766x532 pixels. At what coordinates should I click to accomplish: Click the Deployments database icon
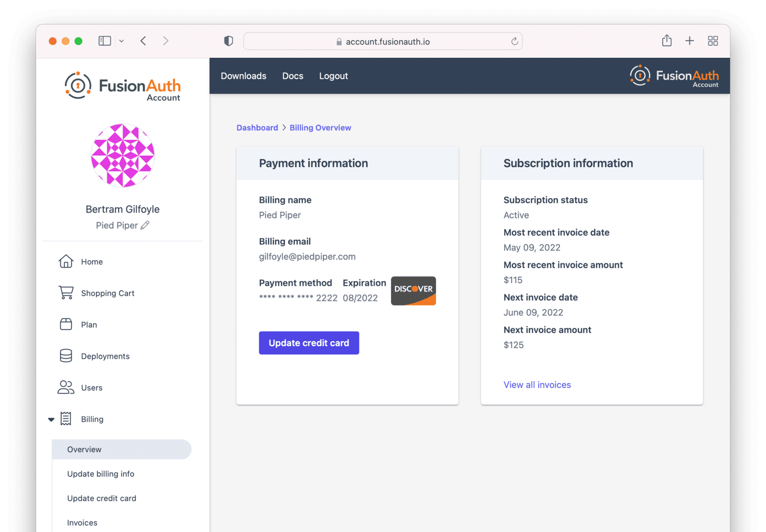pyautogui.click(x=66, y=356)
